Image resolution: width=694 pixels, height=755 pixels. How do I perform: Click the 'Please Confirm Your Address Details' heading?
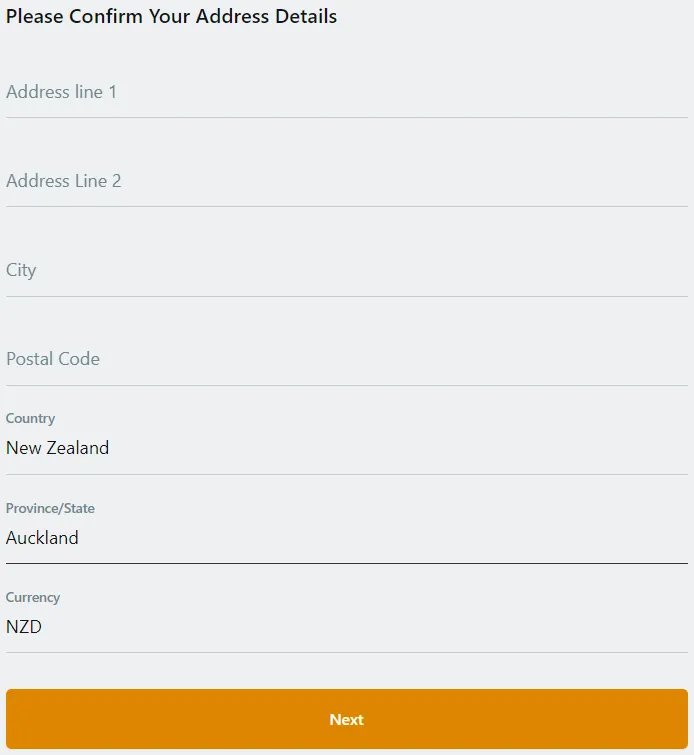click(x=171, y=16)
